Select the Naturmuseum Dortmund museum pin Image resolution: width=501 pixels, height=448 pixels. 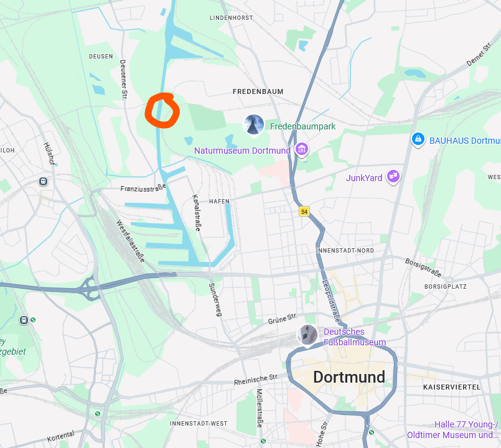(302, 149)
